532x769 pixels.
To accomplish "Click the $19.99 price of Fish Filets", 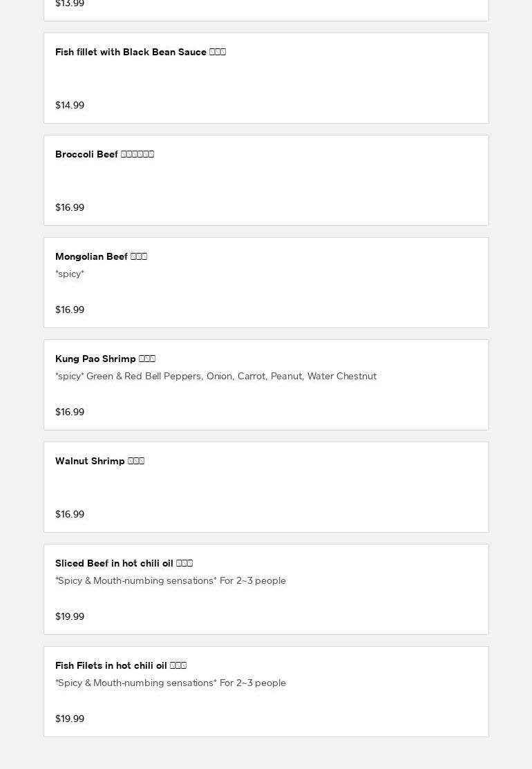I will coord(70,719).
